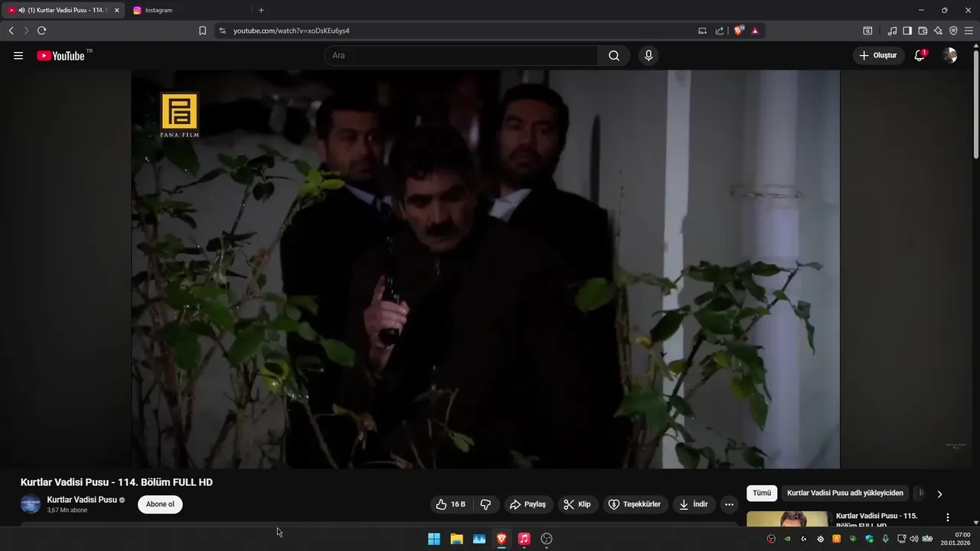Open the Paylaş share dialog

coord(528,504)
